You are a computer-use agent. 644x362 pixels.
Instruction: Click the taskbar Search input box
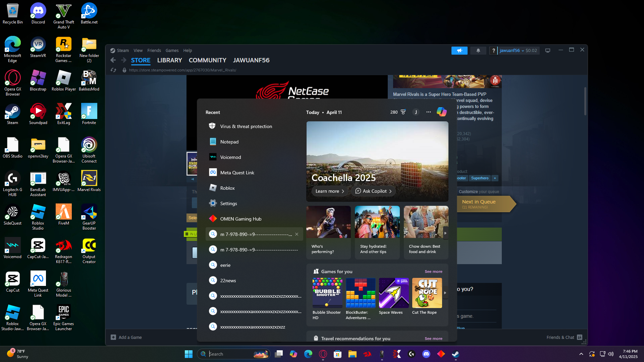tap(234, 354)
